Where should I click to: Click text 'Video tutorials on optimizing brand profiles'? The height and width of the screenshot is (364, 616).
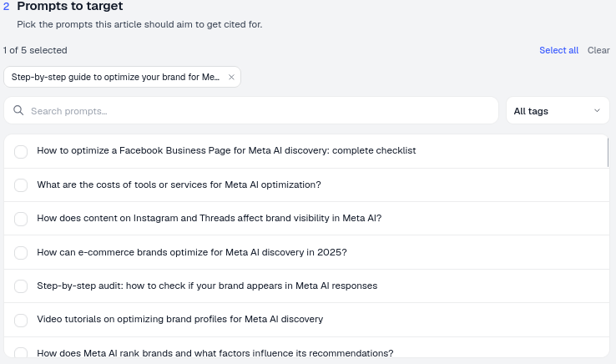pos(132,319)
